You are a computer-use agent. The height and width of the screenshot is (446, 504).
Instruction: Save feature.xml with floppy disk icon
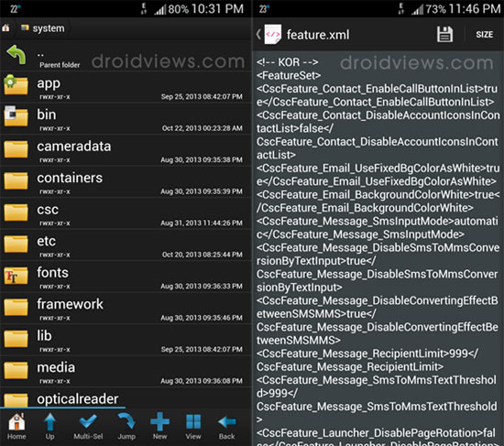[444, 35]
